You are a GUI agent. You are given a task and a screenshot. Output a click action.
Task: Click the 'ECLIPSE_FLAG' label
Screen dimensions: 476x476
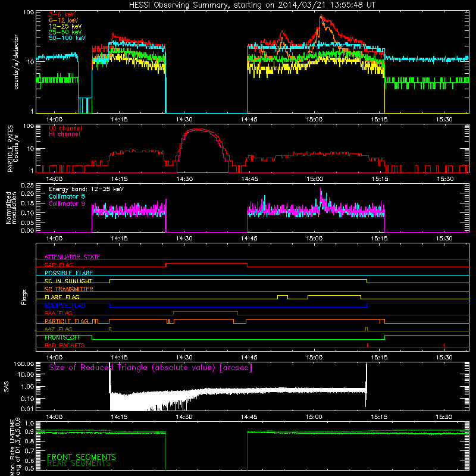(65, 305)
